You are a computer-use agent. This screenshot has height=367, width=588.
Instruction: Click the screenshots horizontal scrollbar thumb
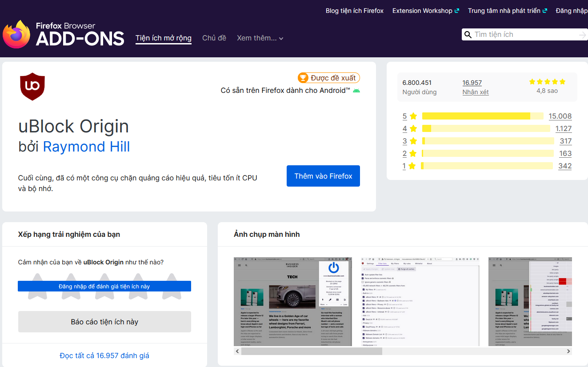pos(312,351)
